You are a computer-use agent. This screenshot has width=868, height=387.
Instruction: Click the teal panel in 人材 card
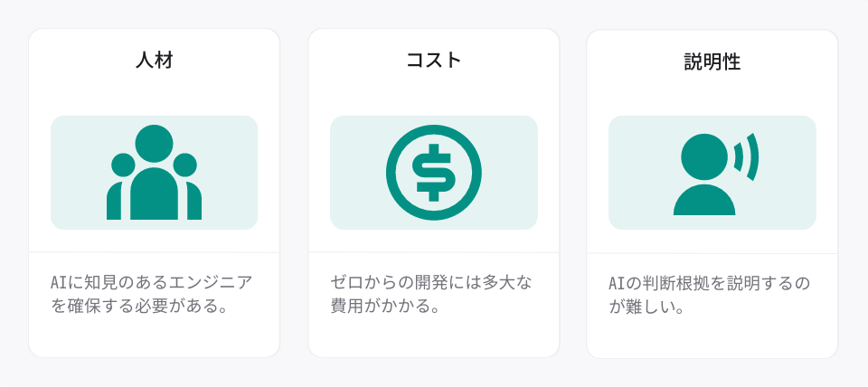[155, 173]
